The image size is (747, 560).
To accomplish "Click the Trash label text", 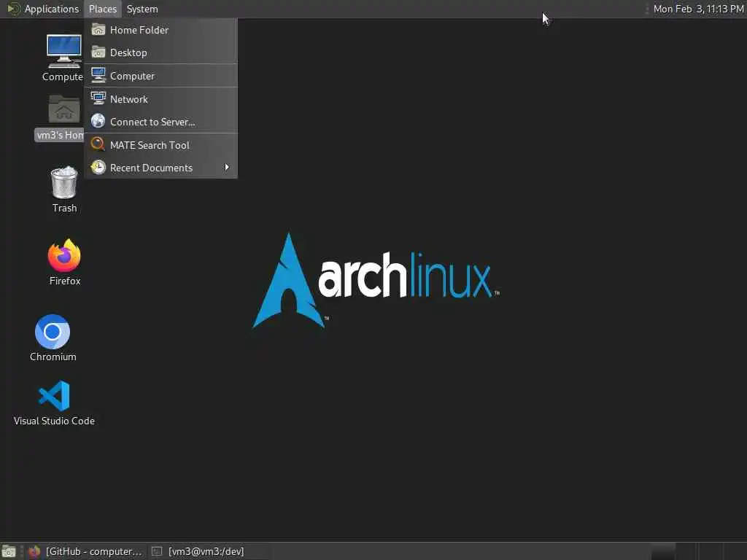I will pos(65,208).
